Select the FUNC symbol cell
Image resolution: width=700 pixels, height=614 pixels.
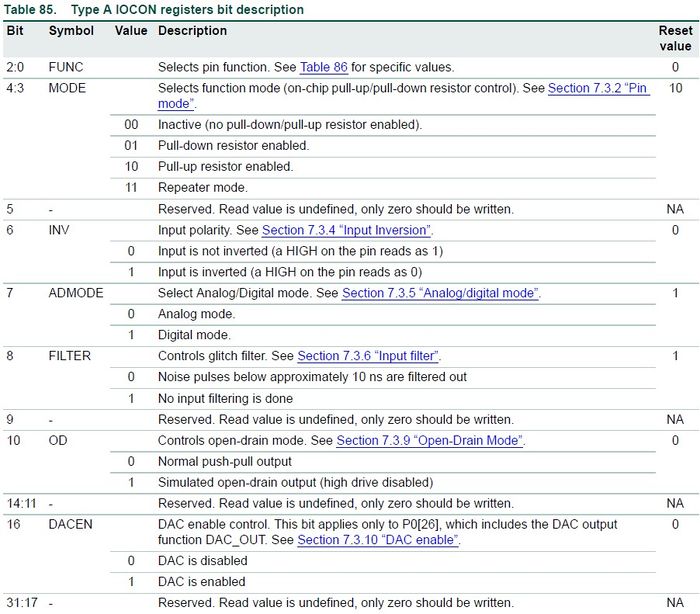point(66,67)
